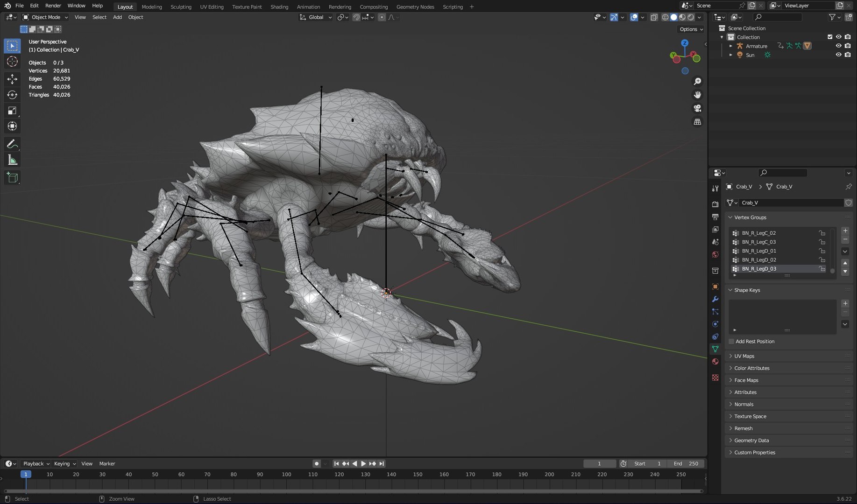Toggle auto keying record button
The height and width of the screenshot is (504, 857).
(x=317, y=463)
